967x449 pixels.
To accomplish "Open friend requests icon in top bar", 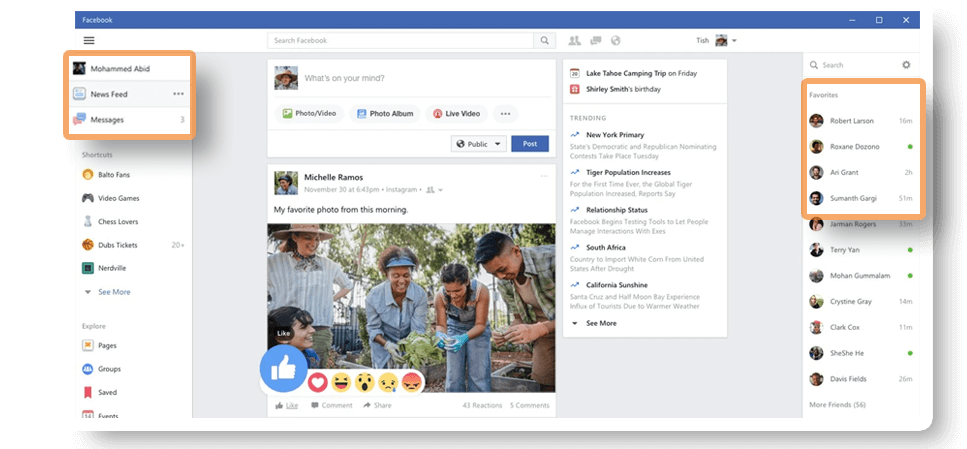I will click(x=575, y=41).
